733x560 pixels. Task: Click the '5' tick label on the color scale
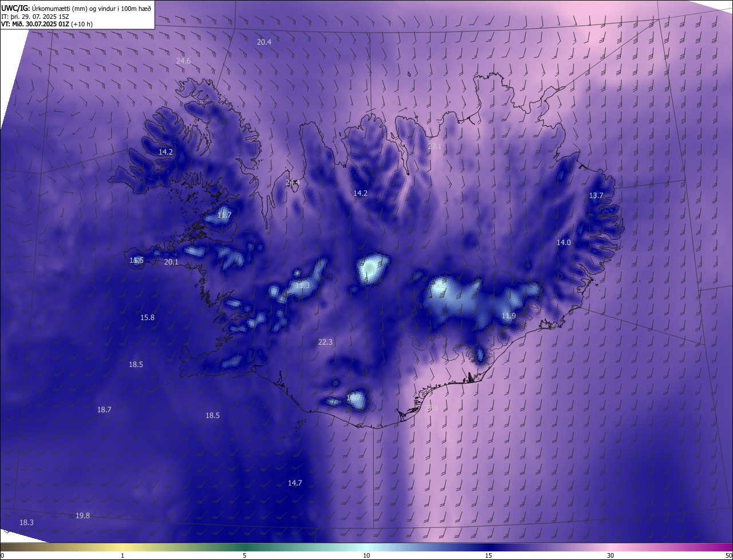point(245,555)
